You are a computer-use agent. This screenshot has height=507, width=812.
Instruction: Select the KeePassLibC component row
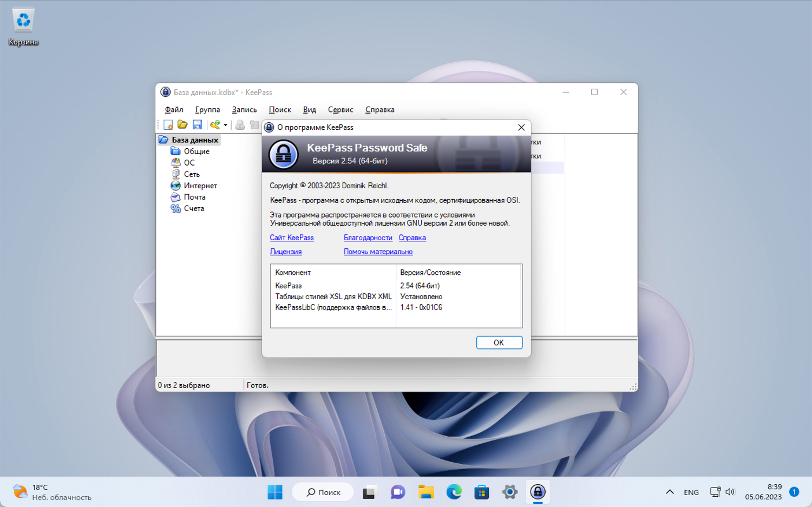[x=333, y=307]
